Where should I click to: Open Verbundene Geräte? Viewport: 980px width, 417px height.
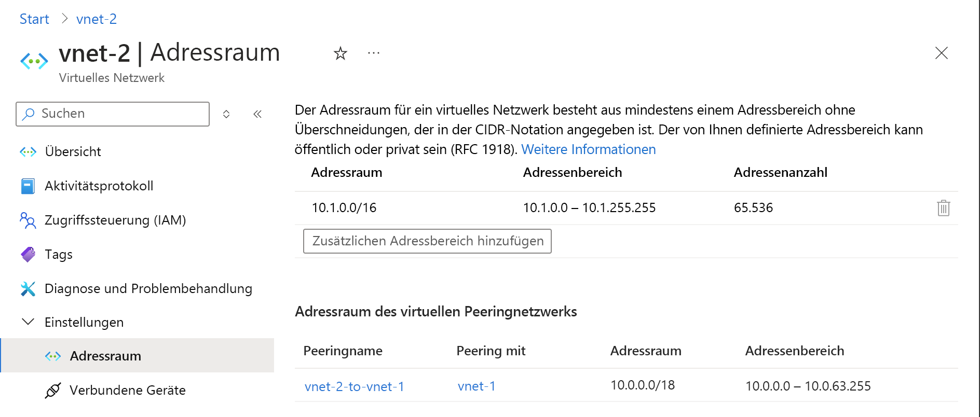point(128,390)
